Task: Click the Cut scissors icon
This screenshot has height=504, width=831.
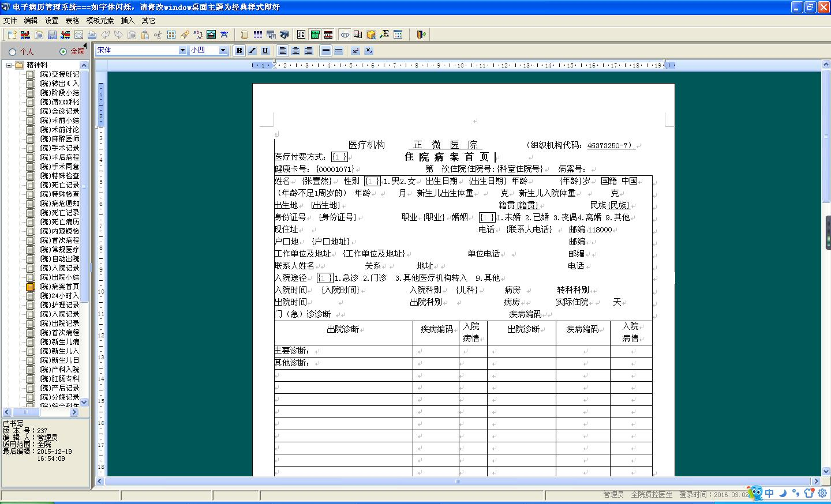Action: pos(157,35)
